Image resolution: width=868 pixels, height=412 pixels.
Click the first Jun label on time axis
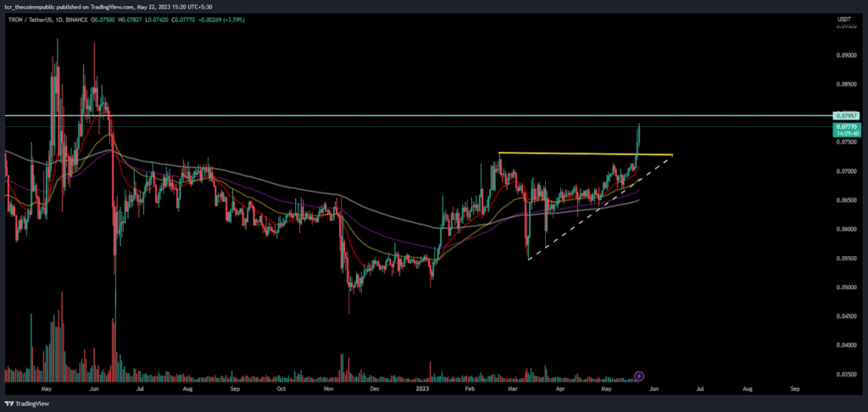(94, 389)
